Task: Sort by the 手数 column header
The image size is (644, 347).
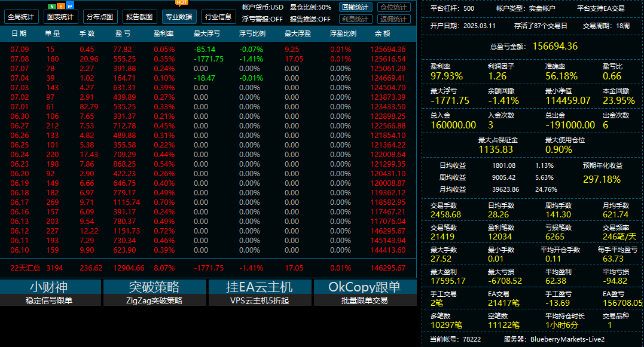Action: (x=87, y=33)
